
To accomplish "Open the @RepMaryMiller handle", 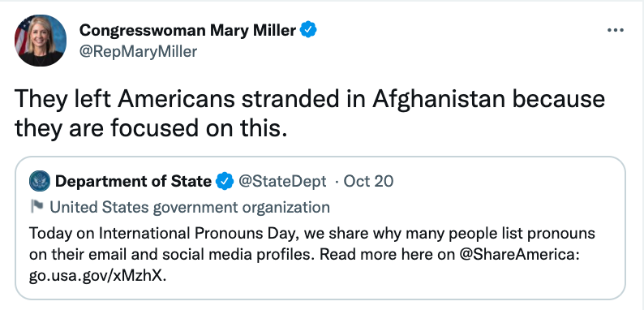I will 138,52.
